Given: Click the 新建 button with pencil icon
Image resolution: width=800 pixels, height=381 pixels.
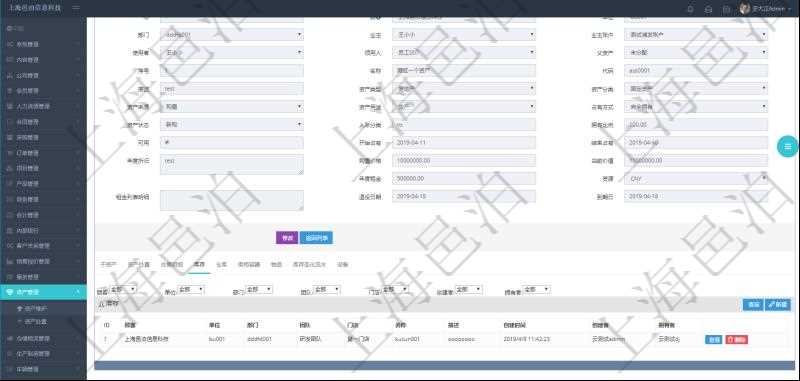Looking at the screenshot, I should pos(778,304).
